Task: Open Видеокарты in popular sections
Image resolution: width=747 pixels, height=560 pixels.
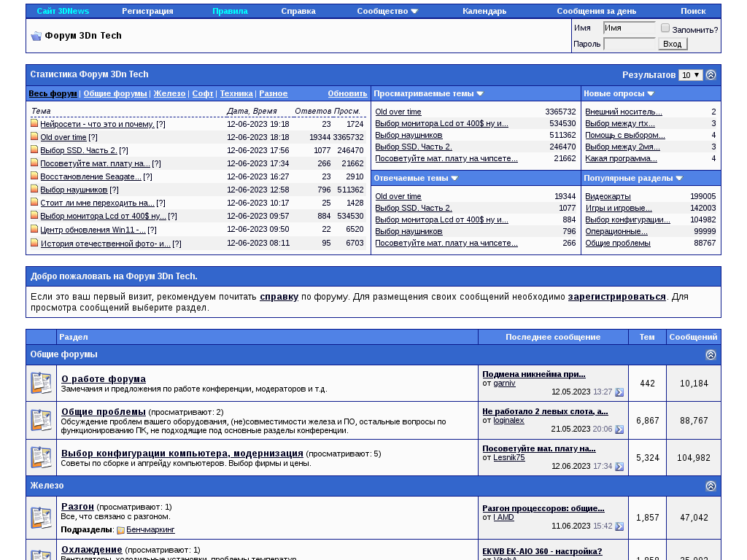Action: pos(608,196)
